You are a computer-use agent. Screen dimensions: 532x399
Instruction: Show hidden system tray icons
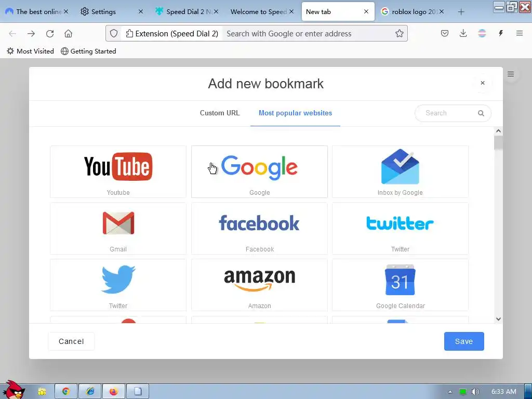coord(450,392)
